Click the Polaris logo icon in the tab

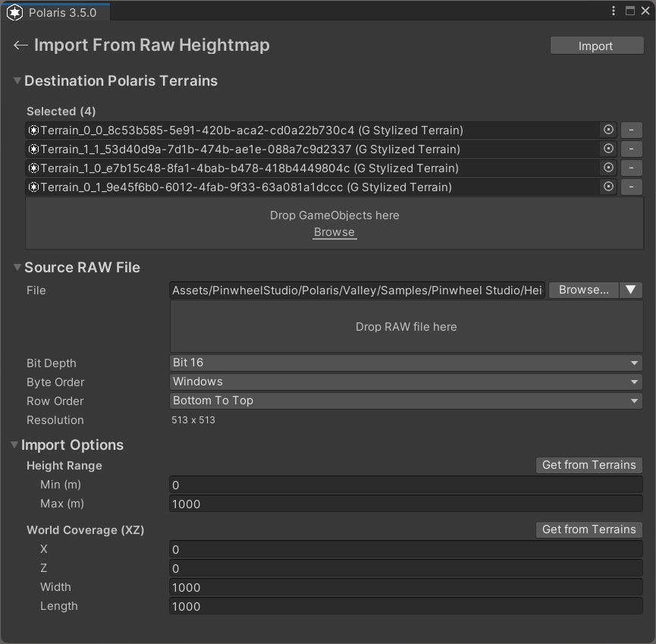(15, 13)
